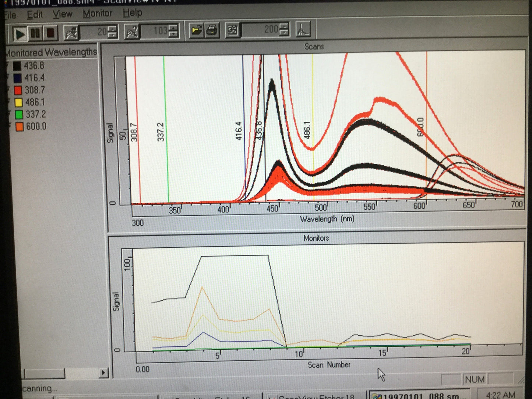Screen dimensions: 532x399
Task: Click the 308.7 marker label in Scans plot
Action: click(134, 132)
